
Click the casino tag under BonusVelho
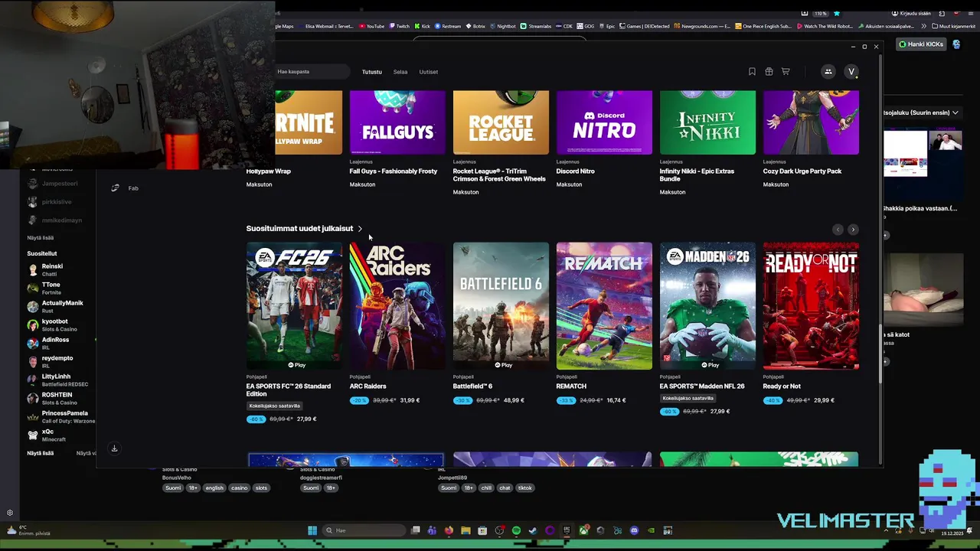click(239, 488)
